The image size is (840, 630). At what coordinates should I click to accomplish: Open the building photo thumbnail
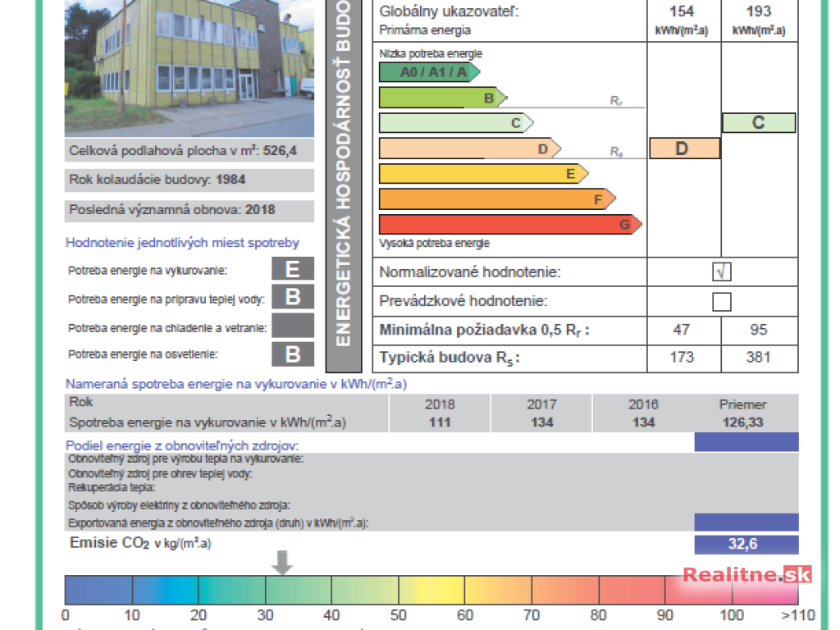[x=189, y=68]
